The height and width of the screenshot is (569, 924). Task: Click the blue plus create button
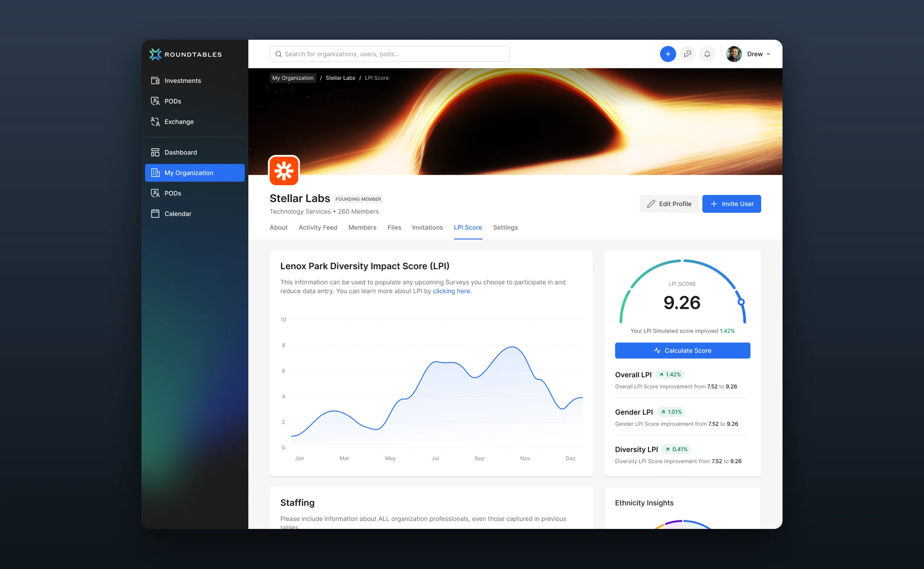668,54
